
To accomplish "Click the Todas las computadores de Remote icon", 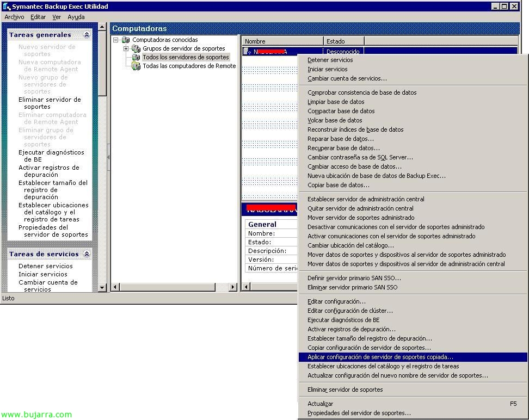I will (x=136, y=66).
